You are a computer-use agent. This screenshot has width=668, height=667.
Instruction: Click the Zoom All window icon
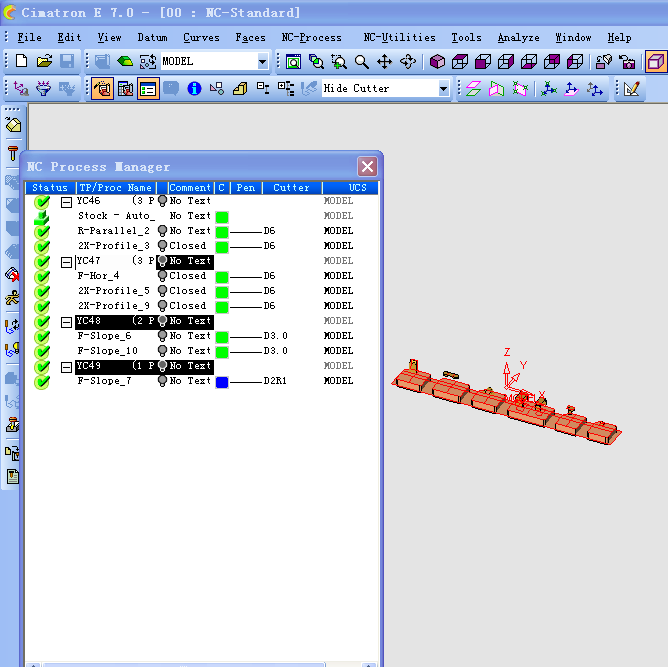tap(293, 62)
